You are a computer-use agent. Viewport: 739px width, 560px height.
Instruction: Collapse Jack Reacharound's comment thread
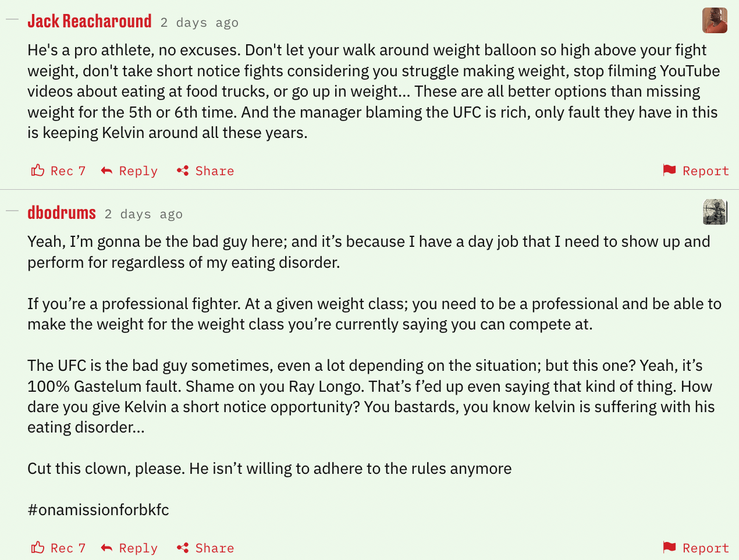coord(12,20)
